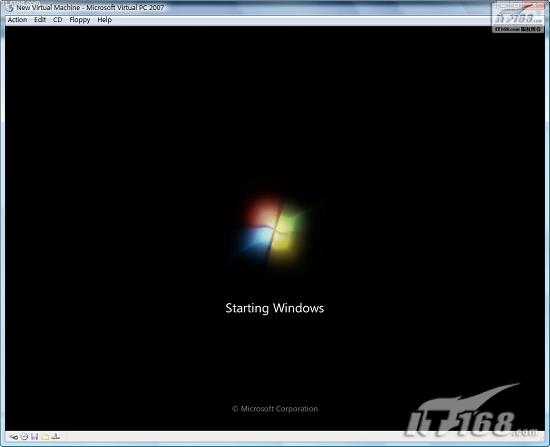Click the network adapter icon in status bar
550x447 pixels.
[x=55, y=437]
